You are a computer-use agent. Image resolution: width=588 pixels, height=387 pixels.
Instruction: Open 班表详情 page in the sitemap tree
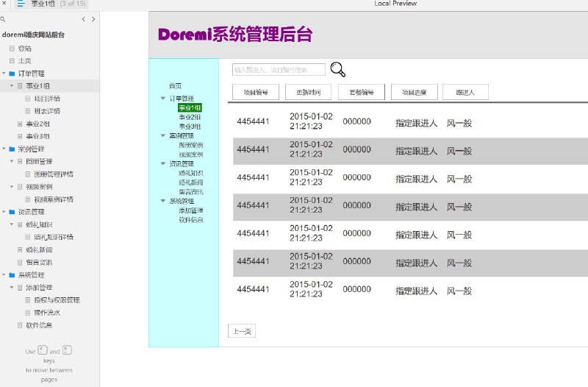[x=47, y=111]
